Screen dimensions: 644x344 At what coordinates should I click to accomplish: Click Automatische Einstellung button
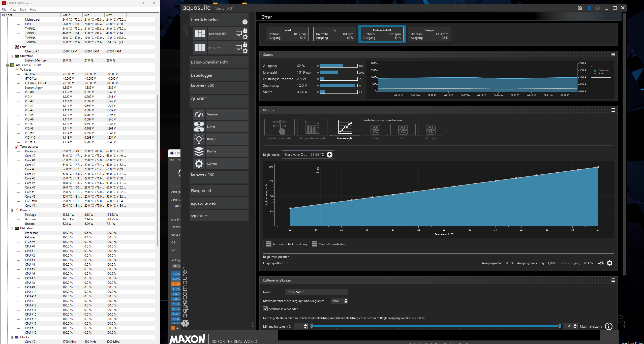286,244
